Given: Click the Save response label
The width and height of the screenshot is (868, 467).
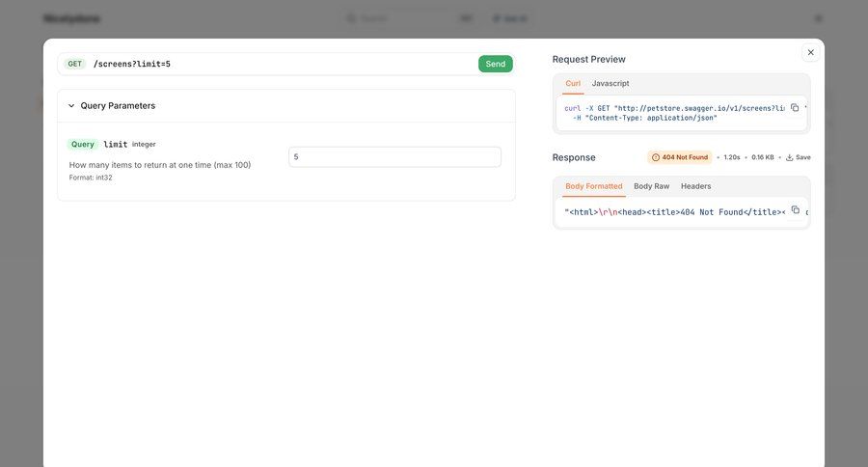Looking at the screenshot, I should click(803, 157).
